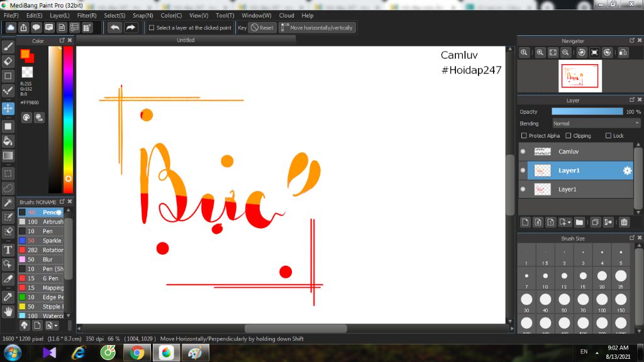Hide the Camluv layer
This screenshot has width=644, height=362.
click(523, 151)
